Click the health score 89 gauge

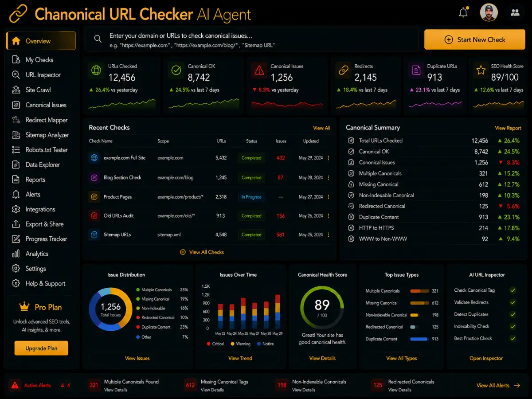(x=322, y=307)
